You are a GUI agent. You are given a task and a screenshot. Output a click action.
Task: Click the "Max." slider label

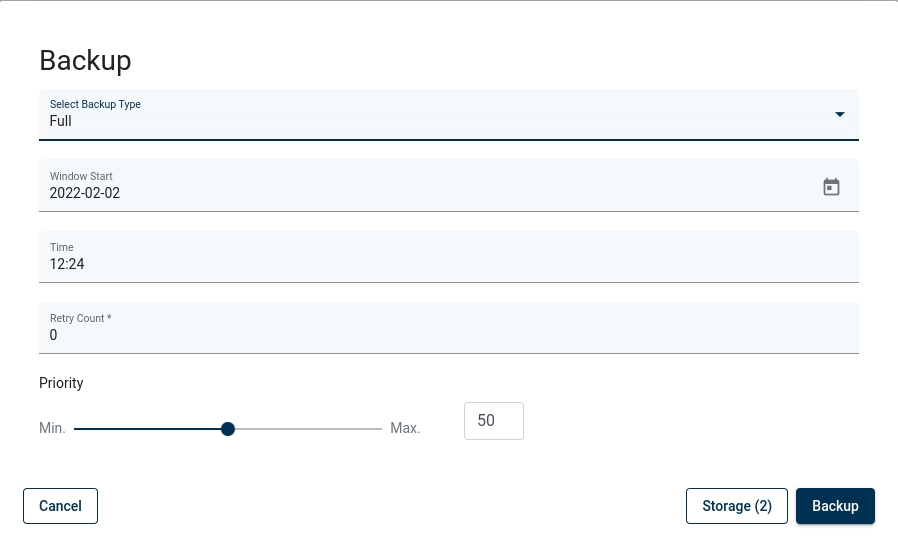click(405, 428)
